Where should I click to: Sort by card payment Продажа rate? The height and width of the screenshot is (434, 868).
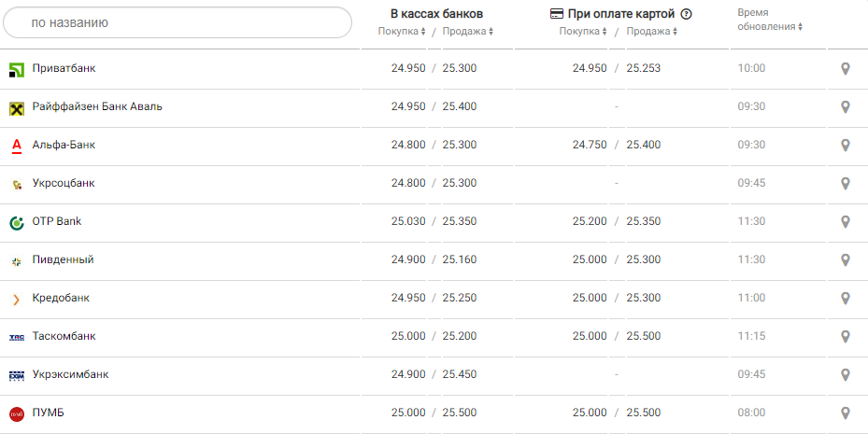pyautogui.click(x=652, y=32)
